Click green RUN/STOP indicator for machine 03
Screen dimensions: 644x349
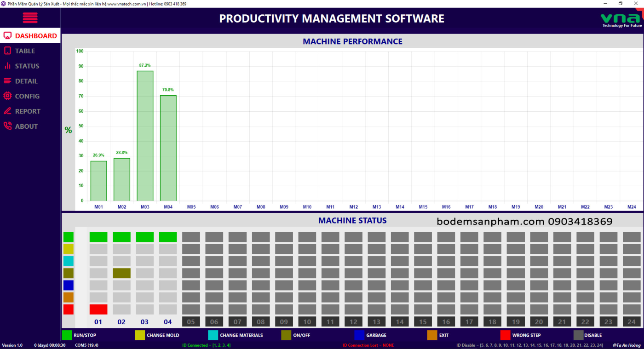tap(145, 237)
